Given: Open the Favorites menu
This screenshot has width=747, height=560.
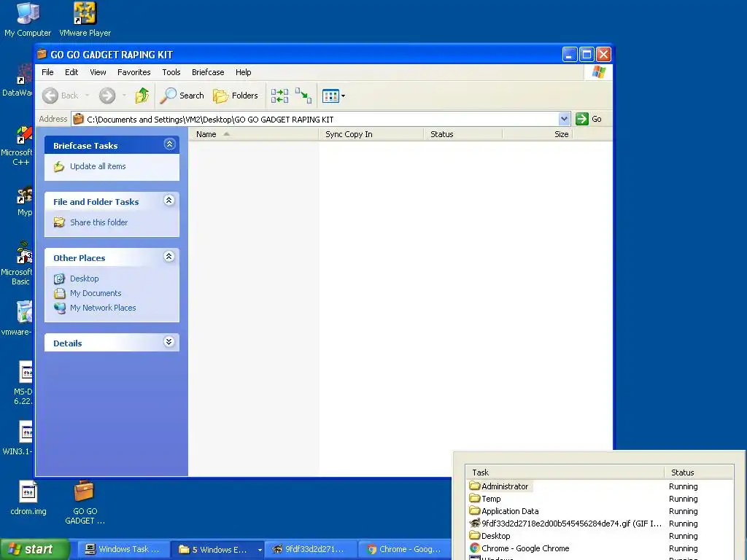Looking at the screenshot, I should pyautogui.click(x=134, y=72).
